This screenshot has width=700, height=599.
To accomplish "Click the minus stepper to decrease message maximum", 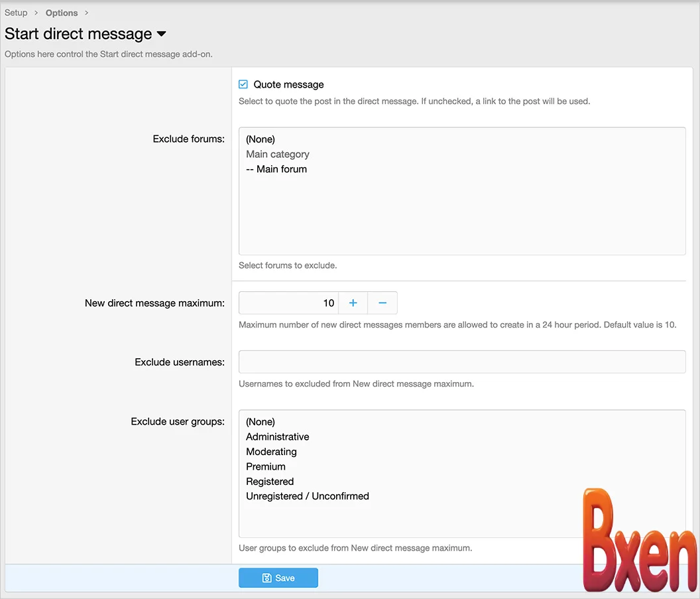I will (x=382, y=303).
